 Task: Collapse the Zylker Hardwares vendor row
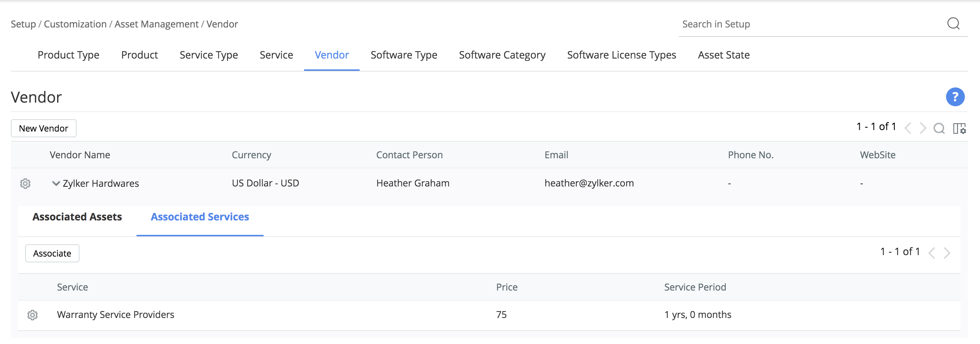pyautogui.click(x=56, y=184)
